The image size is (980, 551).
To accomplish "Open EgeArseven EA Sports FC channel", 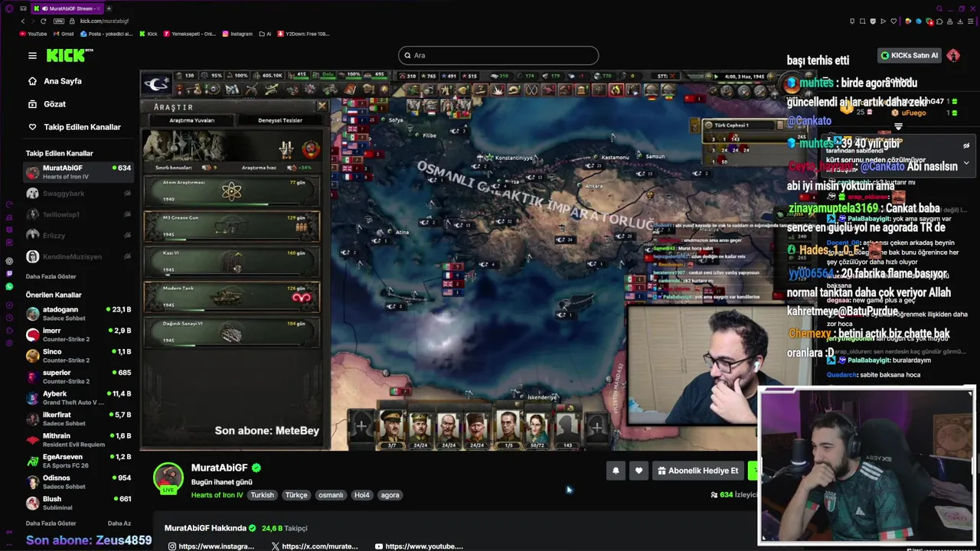I will click(78, 461).
